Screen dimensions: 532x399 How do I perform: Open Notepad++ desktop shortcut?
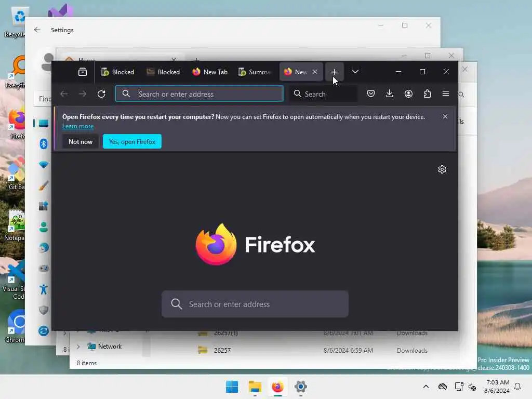coord(15,224)
